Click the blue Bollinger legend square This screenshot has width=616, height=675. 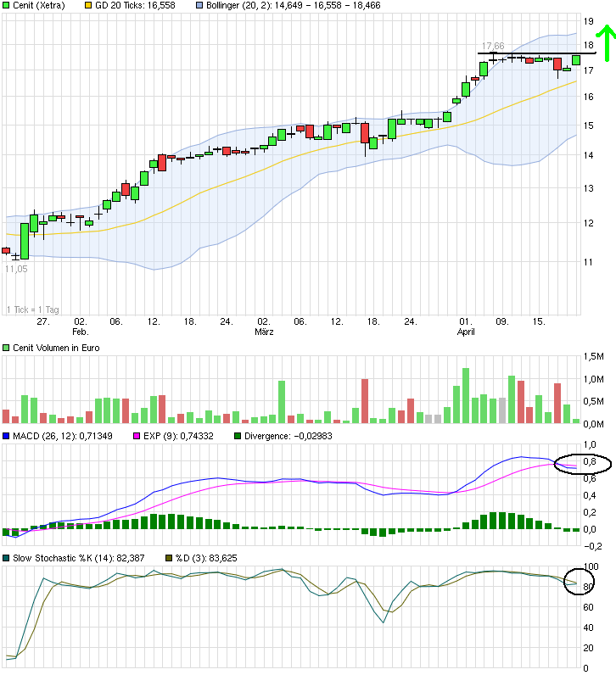(199, 5)
